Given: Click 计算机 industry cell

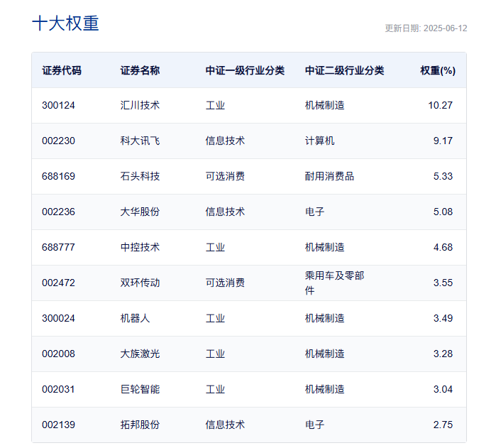Looking at the screenshot, I should coord(319,141).
